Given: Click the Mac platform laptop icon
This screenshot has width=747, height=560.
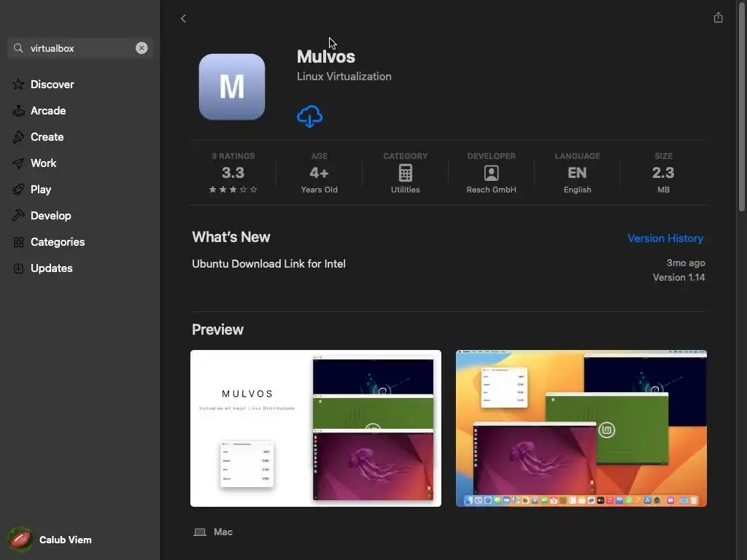Looking at the screenshot, I should [x=200, y=532].
